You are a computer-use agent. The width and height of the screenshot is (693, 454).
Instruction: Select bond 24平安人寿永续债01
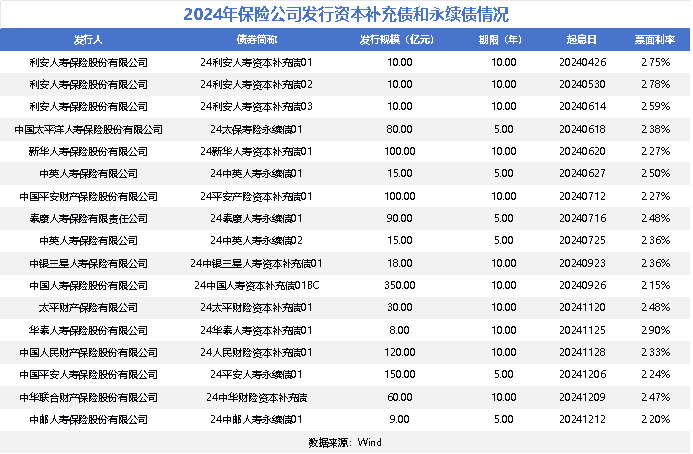point(256,375)
